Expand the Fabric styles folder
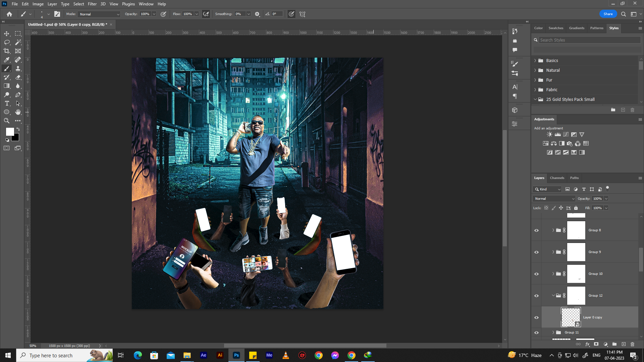 click(x=535, y=90)
